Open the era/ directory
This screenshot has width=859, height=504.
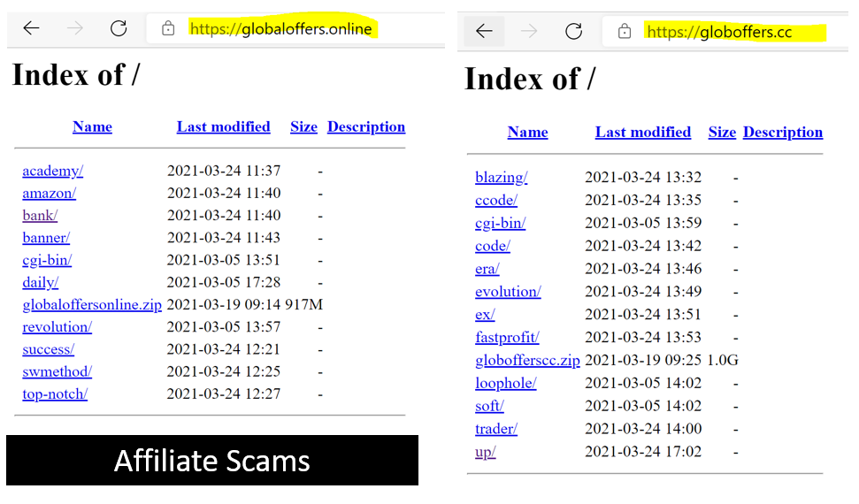(487, 269)
